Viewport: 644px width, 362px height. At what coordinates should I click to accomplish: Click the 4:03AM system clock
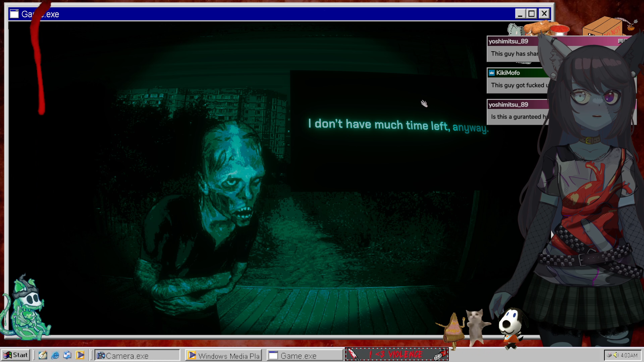click(629, 355)
